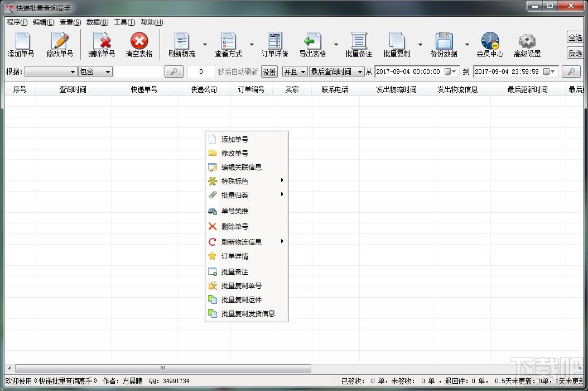Expand the 查看方式 dropdown arrow
This screenshot has height=391, width=588.
252,44
